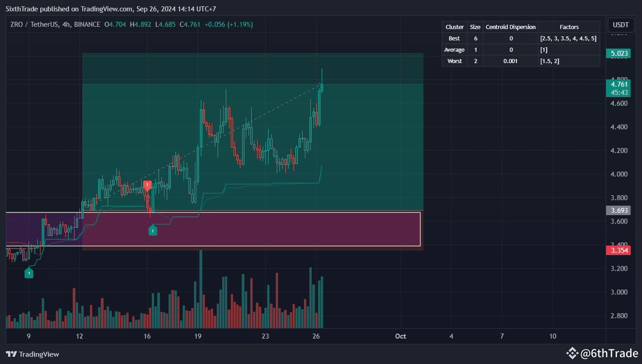The image size is (642, 364).
Task: Click the Oct label on the time axis
Action: [x=400, y=336]
